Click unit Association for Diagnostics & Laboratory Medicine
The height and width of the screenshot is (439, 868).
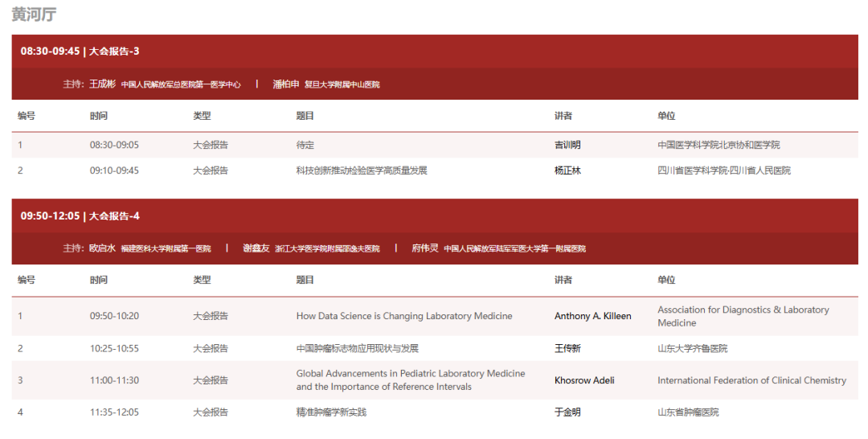pyautogui.click(x=743, y=316)
